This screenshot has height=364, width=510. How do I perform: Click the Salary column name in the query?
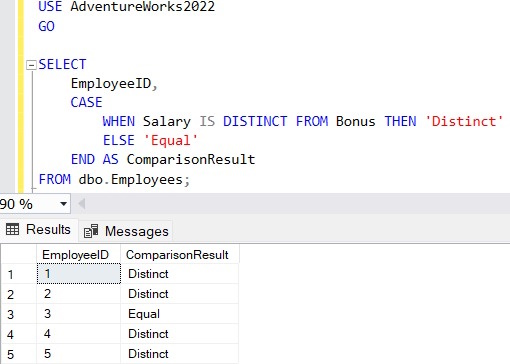[x=167, y=122]
